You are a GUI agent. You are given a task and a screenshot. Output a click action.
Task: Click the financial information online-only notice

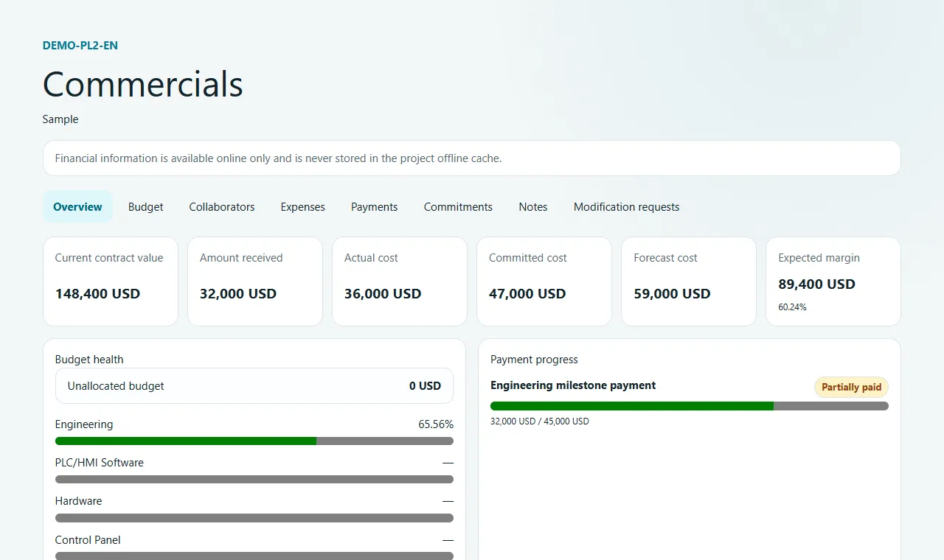point(472,158)
